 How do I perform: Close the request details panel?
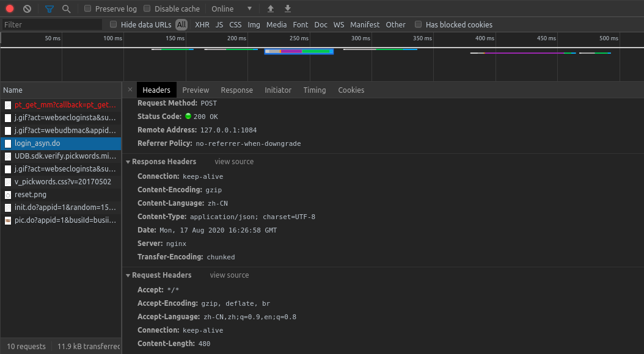[x=130, y=90]
